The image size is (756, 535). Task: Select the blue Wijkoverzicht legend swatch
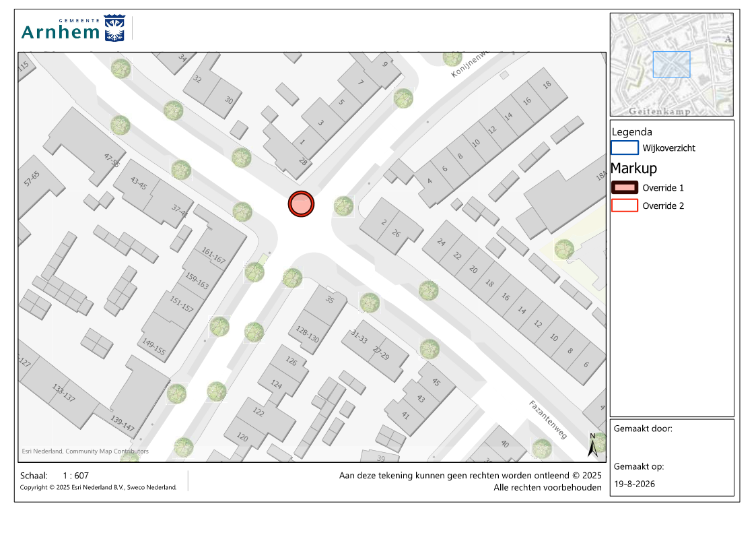(x=624, y=148)
